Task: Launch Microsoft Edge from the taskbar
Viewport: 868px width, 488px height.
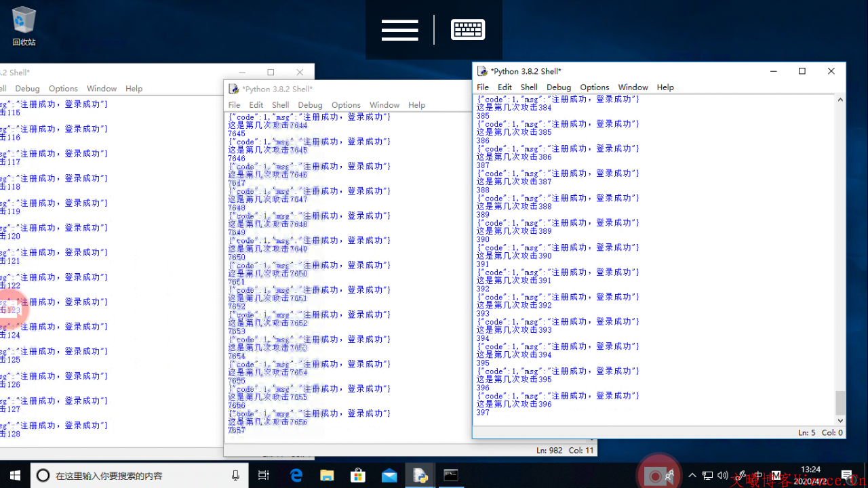Action: coord(296,475)
